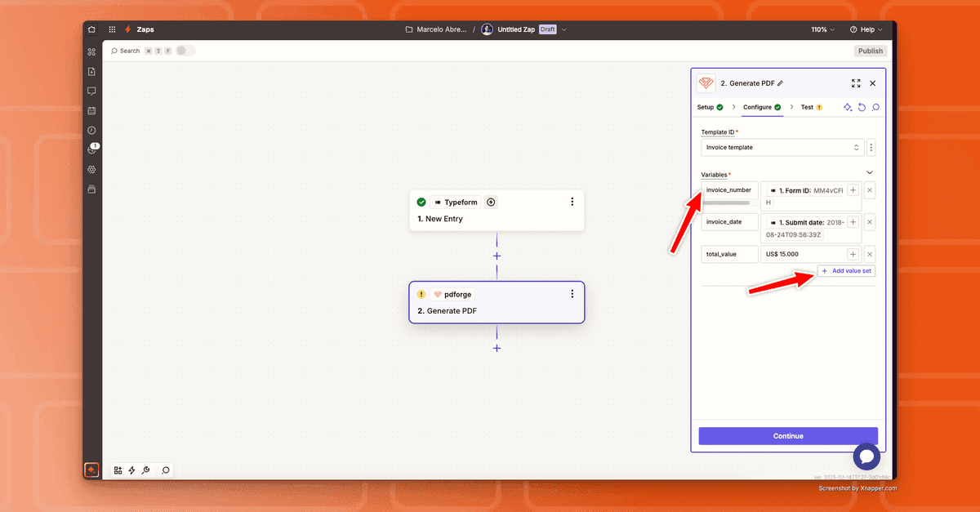Click Add value set
Screen dimensions: 980x512
click(846, 271)
